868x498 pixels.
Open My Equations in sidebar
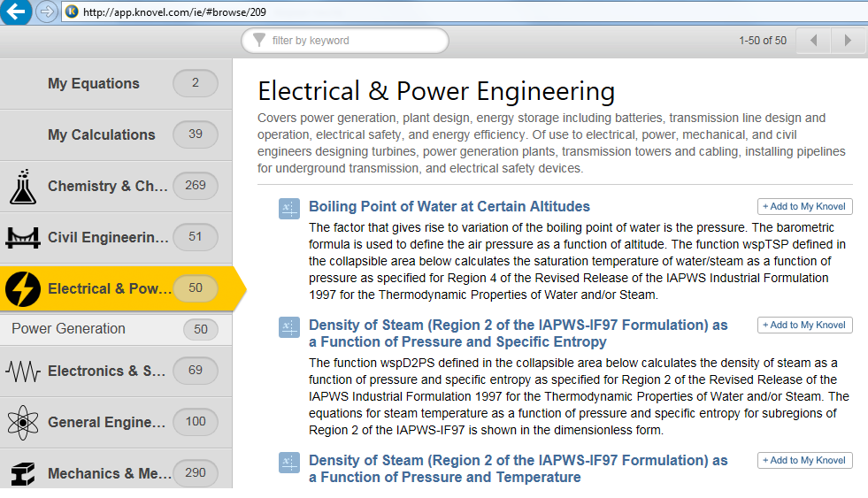[x=116, y=83]
